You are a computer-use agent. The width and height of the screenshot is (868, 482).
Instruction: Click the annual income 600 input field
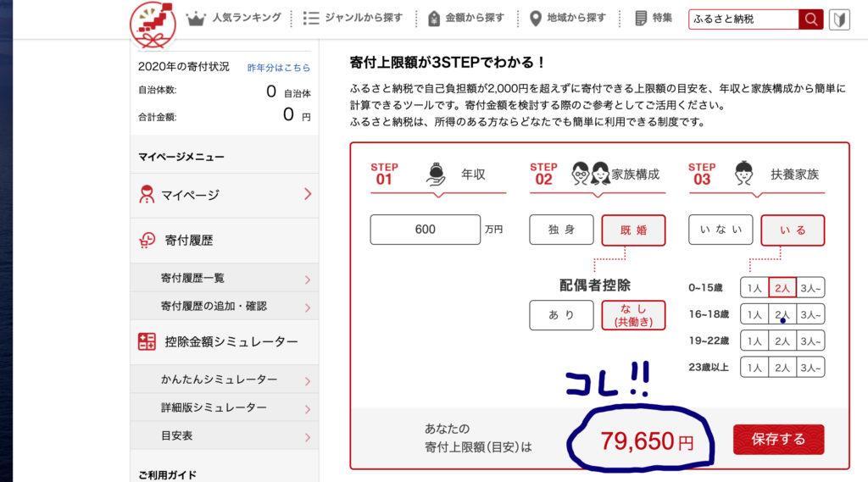pyautogui.click(x=426, y=230)
